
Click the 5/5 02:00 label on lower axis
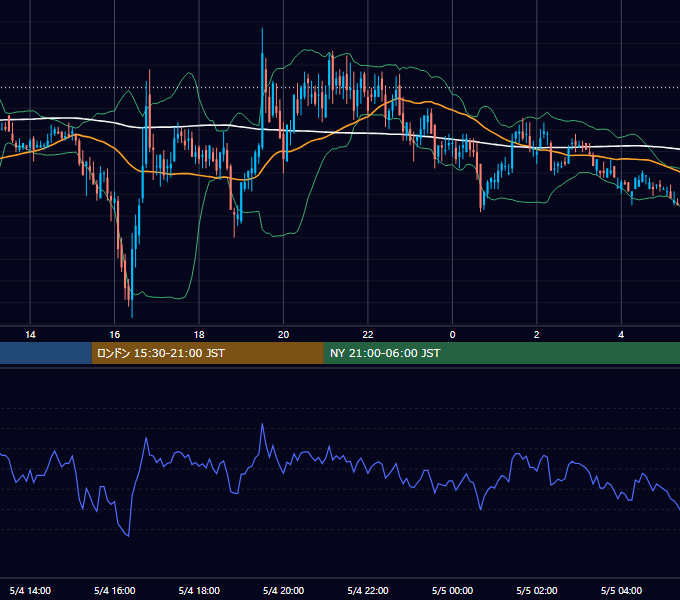[537, 590]
